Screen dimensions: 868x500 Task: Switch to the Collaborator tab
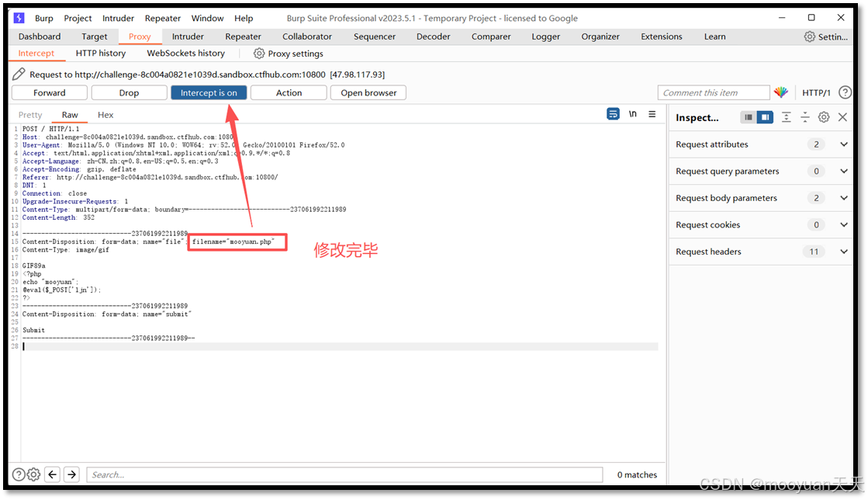coord(307,36)
